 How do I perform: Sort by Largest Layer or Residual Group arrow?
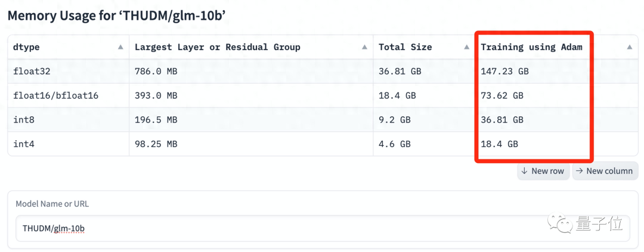click(364, 47)
